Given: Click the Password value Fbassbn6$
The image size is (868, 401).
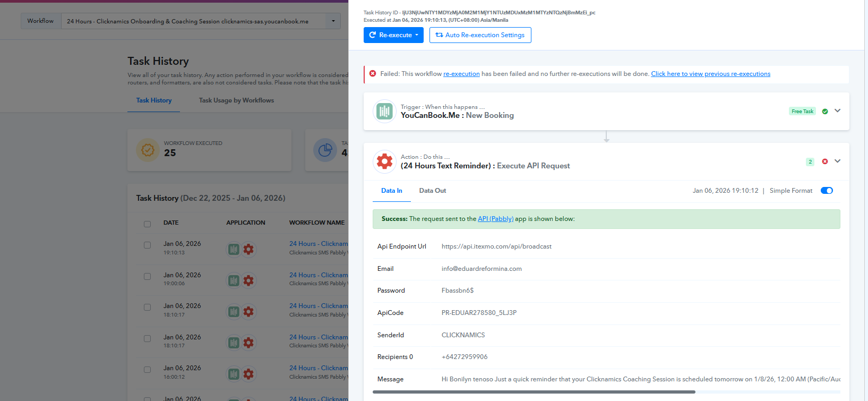Looking at the screenshot, I should click(x=458, y=291).
